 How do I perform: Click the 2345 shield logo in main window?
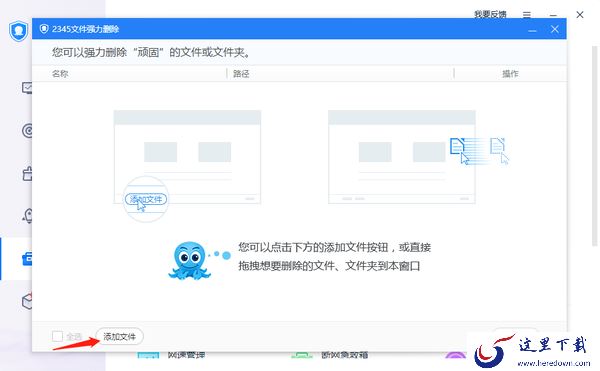click(x=18, y=31)
